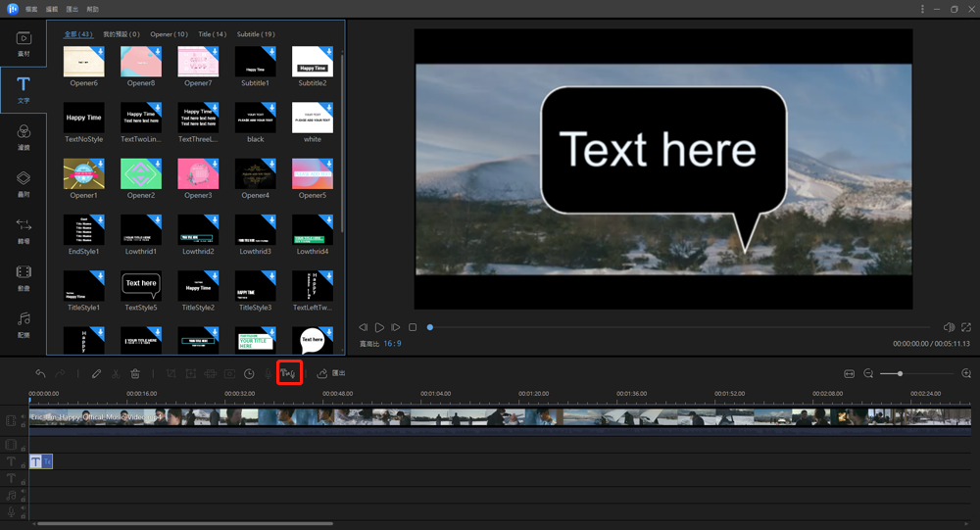The height and width of the screenshot is (530, 980).
Task: Click the export button in the toolbar
Action: tap(331, 373)
